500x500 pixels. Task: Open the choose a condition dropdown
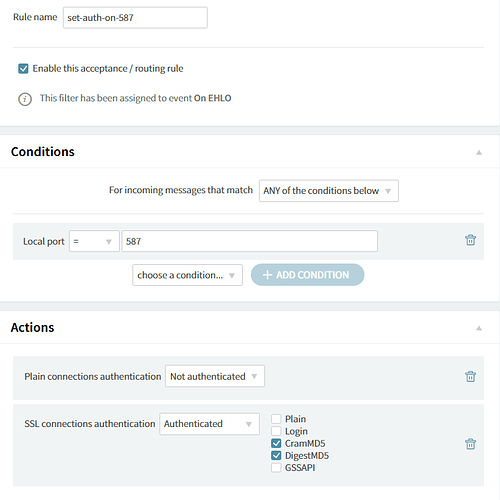187,275
